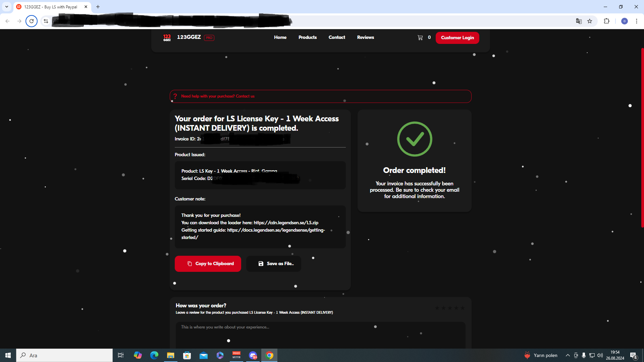Open the Chrome profile avatar
Screen dimensions: 644x362
tap(625, 21)
